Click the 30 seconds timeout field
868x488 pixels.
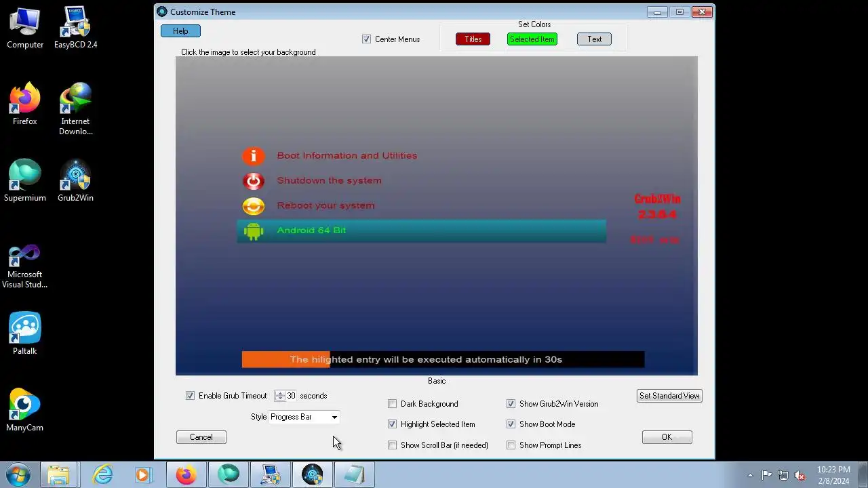pos(291,396)
